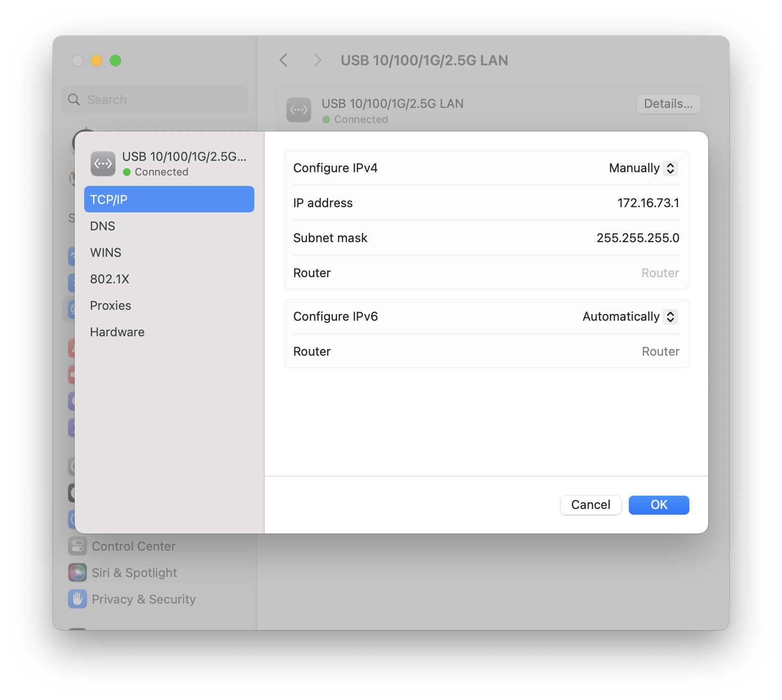Click the back navigation chevron

[283, 61]
